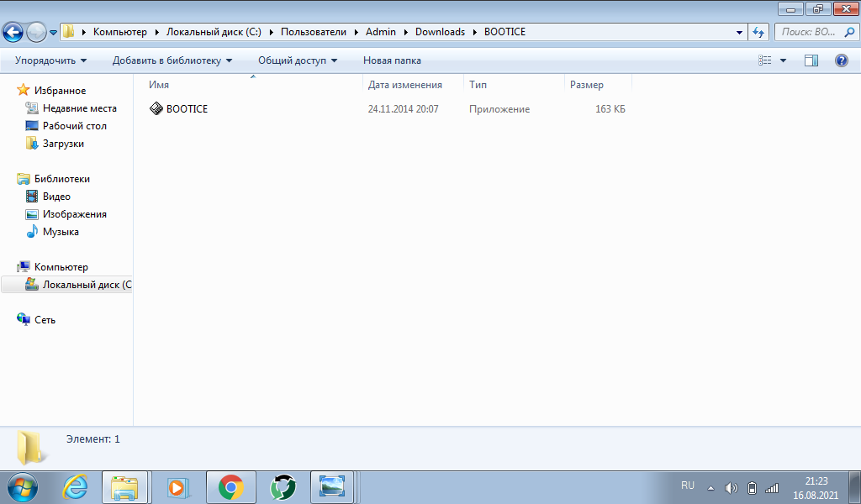The height and width of the screenshot is (504, 861).
Task: Select Избранное in navigation pane
Action: click(60, 91)
